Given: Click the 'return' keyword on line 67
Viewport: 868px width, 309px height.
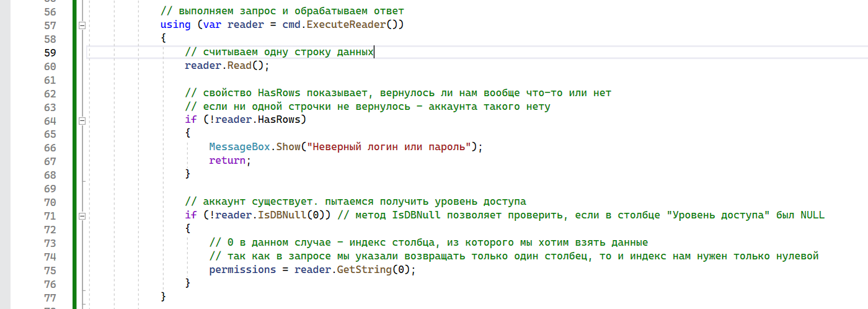Looking at the screenshot, I should click(228, 161).
